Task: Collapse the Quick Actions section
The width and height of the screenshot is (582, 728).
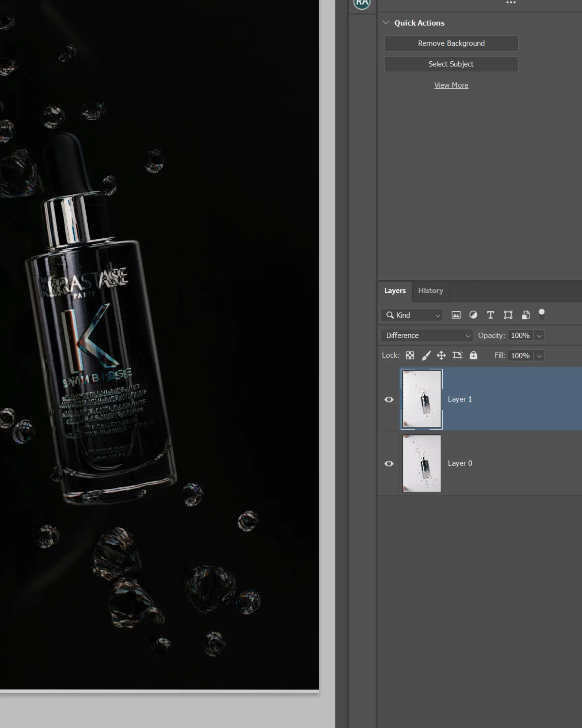Action: pyautogui.click(x=386, y=23)
